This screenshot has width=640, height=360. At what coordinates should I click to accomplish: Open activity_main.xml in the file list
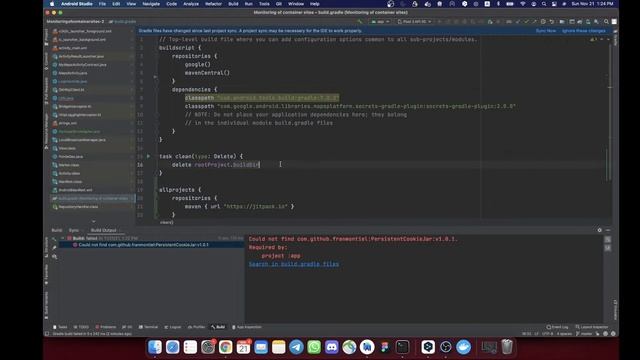tap(72, 48)
